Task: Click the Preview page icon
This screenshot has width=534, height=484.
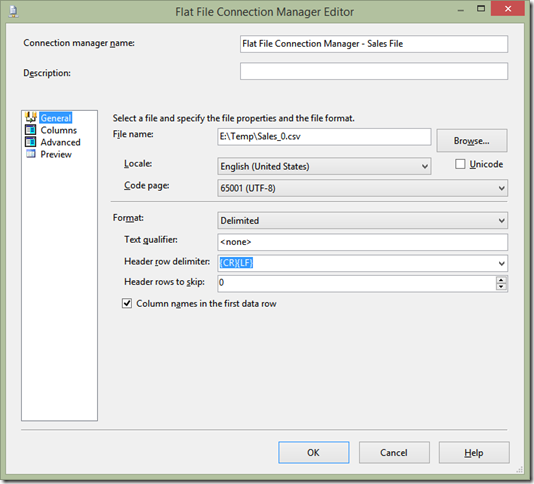Action: pyautogui.click(x=31, y=154)
